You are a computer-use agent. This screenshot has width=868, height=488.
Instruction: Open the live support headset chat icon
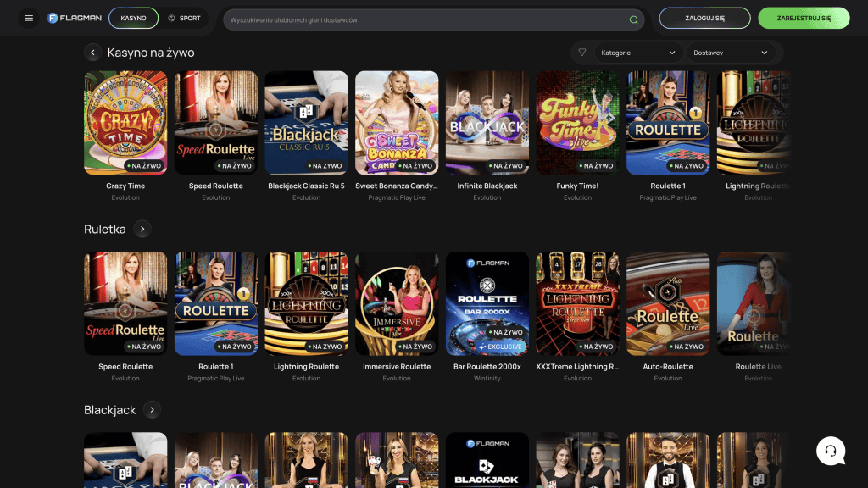click(x=831, y=451)
